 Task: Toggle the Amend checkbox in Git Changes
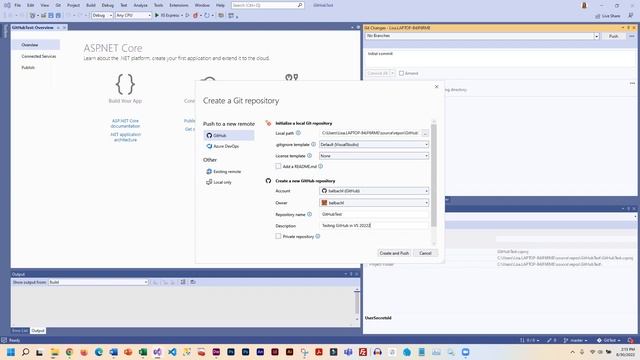coord(401,73)
